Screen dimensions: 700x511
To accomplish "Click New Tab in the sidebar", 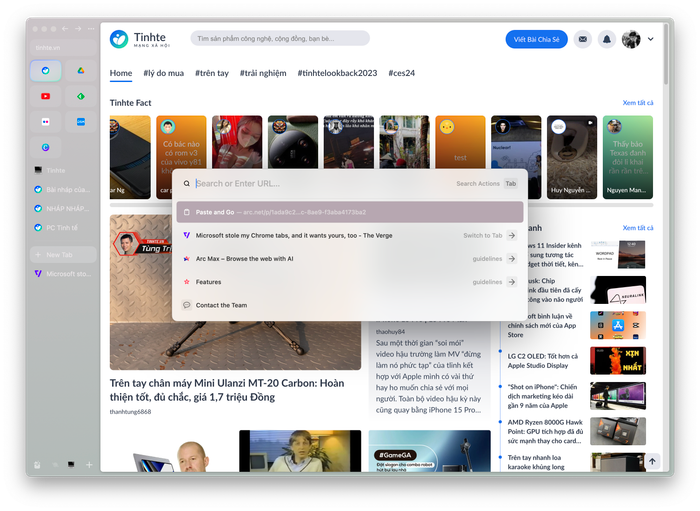I will (x=63, y=255).
